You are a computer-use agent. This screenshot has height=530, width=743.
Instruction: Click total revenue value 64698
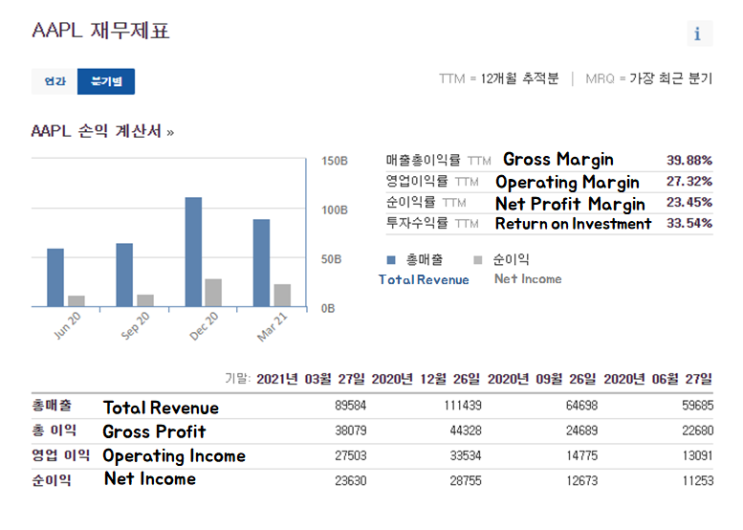pos(581,405)
